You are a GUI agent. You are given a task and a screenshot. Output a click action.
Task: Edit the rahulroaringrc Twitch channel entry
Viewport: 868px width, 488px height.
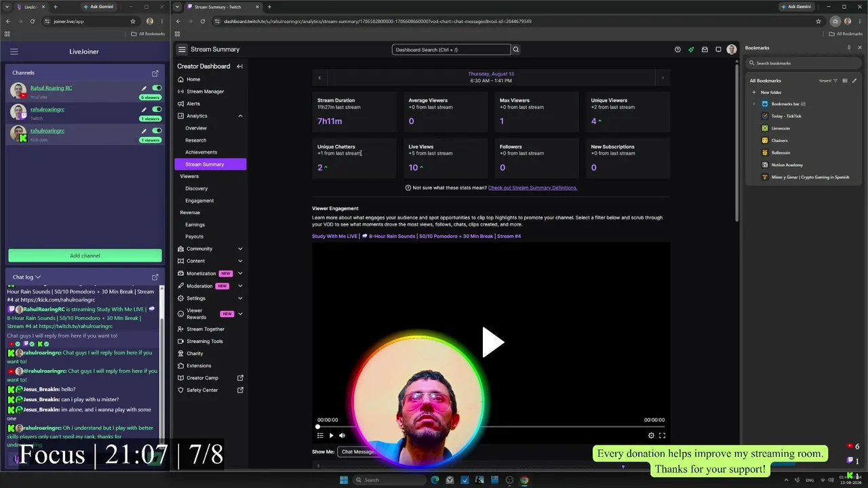tap(144, 109)
